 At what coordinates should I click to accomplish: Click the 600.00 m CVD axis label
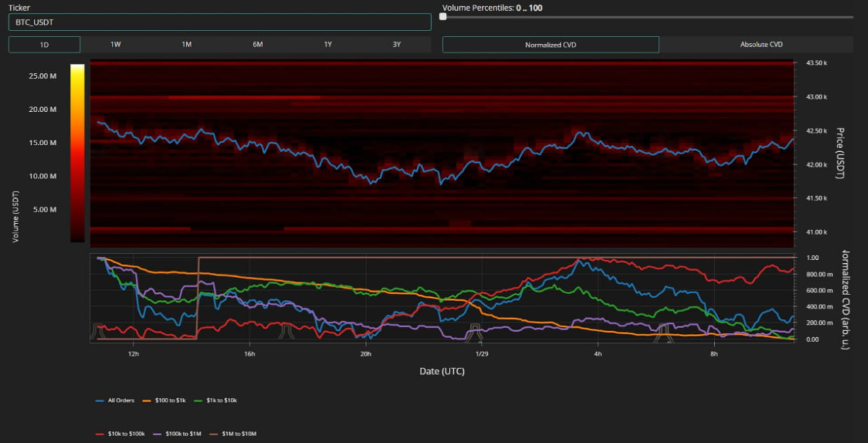(x=818, y=290)
